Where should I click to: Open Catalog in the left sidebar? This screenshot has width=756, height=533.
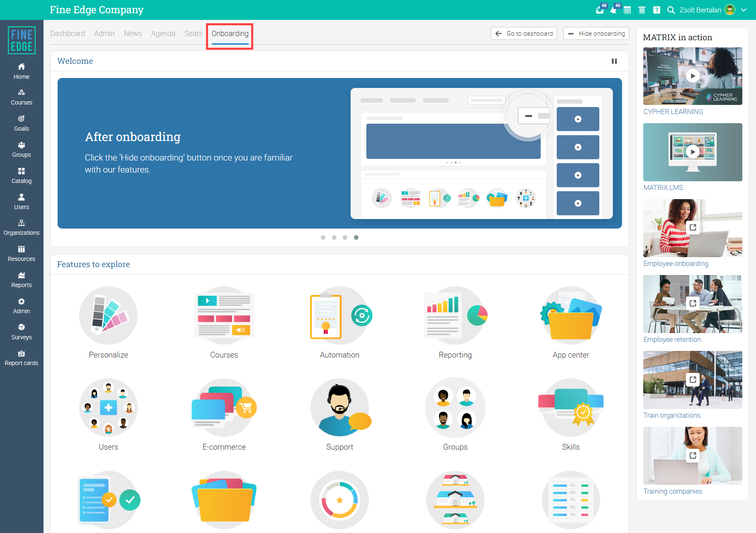22,176
